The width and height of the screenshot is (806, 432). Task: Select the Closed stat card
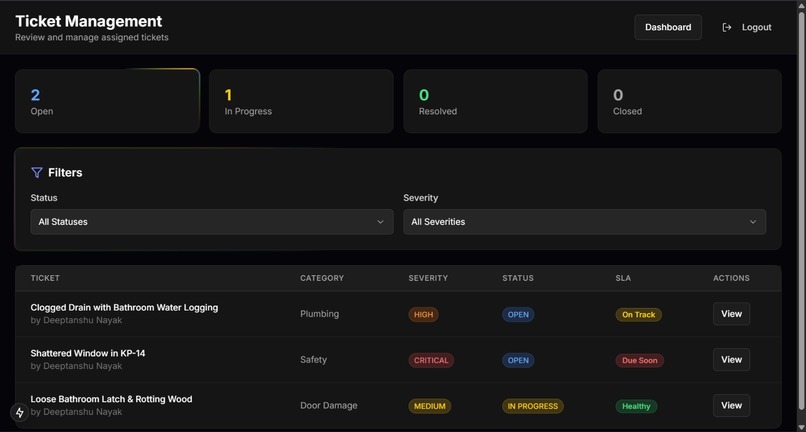(x=689, y=101)
